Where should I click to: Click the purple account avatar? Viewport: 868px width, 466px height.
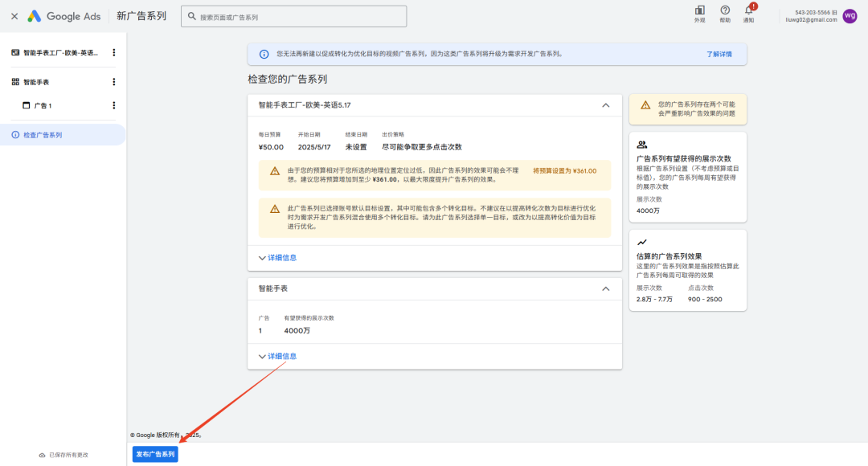tap(850, 16)
